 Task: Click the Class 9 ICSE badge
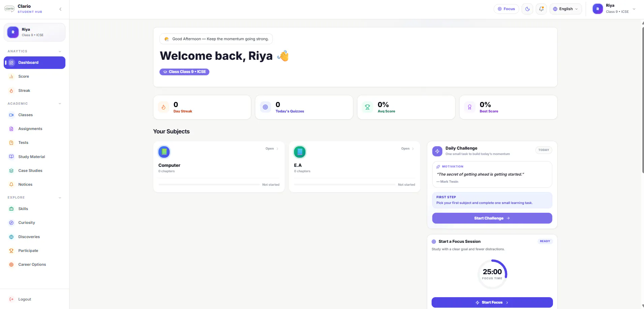(x=184, y=72)
